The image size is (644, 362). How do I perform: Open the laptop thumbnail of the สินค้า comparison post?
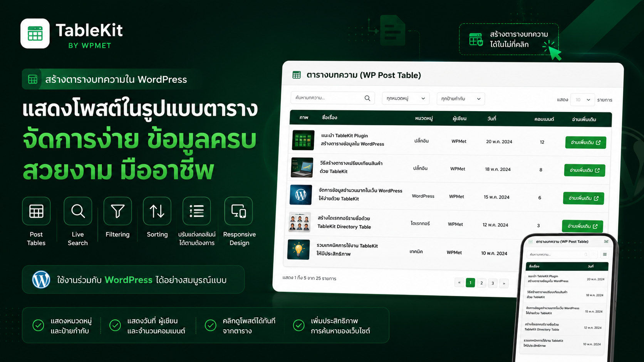(x=302, y=167)
